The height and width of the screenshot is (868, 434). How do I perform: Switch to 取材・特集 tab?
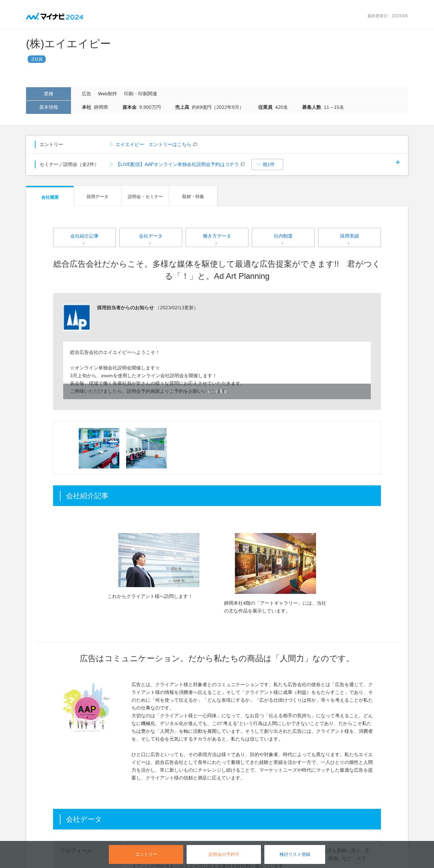tap(193, 196)
